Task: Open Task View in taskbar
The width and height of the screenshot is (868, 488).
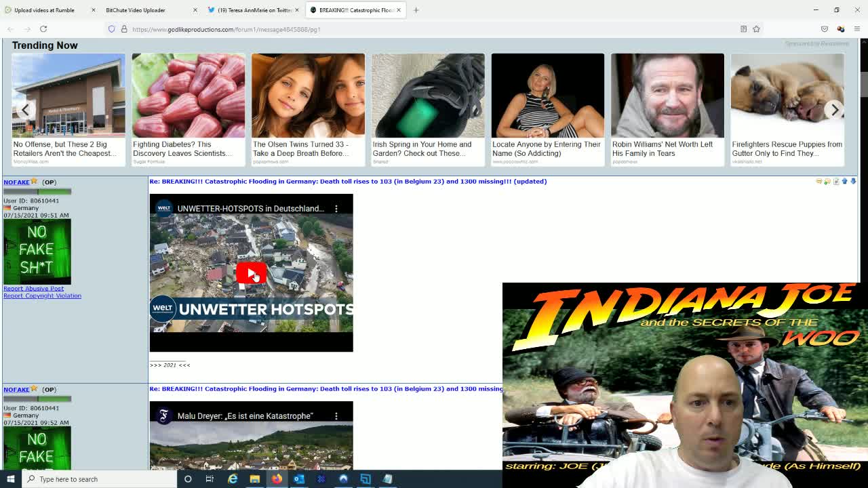Action: click(210, 479)
